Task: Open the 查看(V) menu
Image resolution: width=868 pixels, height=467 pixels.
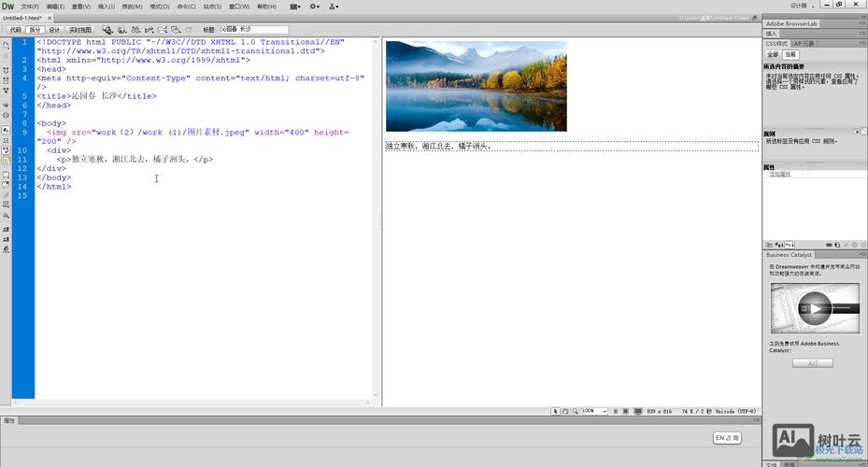Action: pos(81,7)
